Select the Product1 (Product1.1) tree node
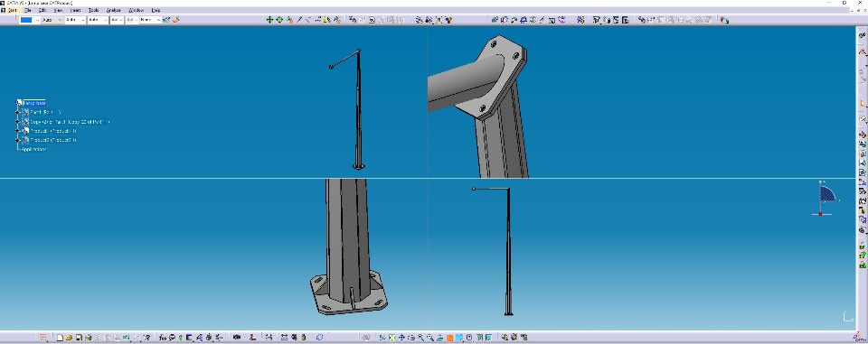 tap(53, 131)
